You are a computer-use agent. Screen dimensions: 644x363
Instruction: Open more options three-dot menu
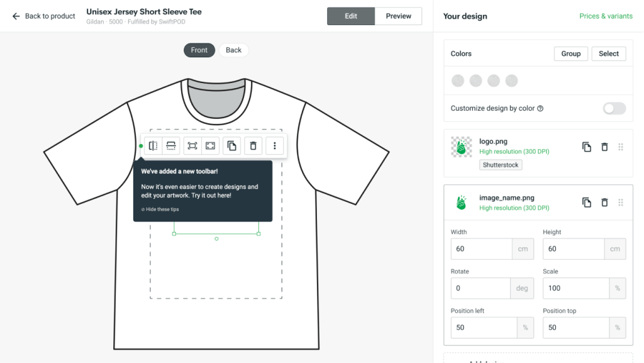[x=275, y=146]
